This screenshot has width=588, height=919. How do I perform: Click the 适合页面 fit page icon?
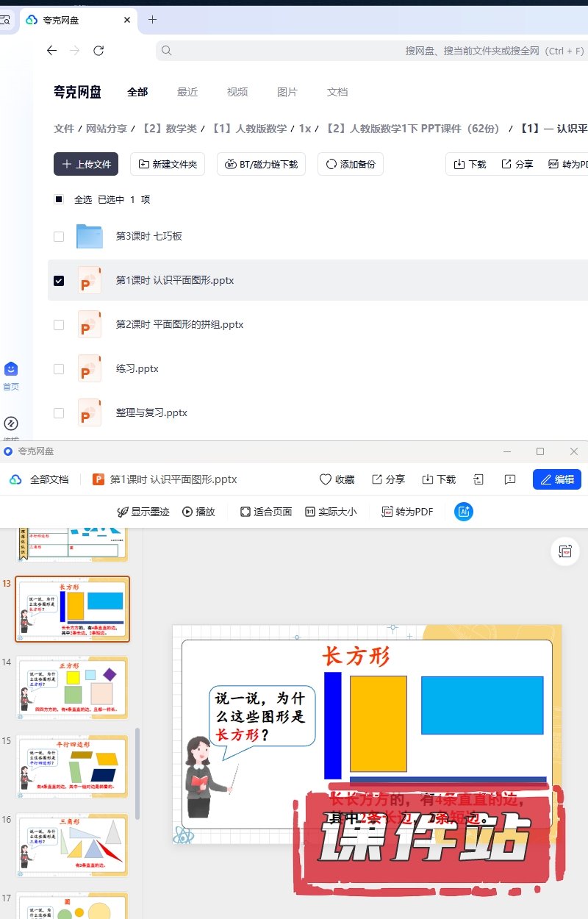pos(245,512)
